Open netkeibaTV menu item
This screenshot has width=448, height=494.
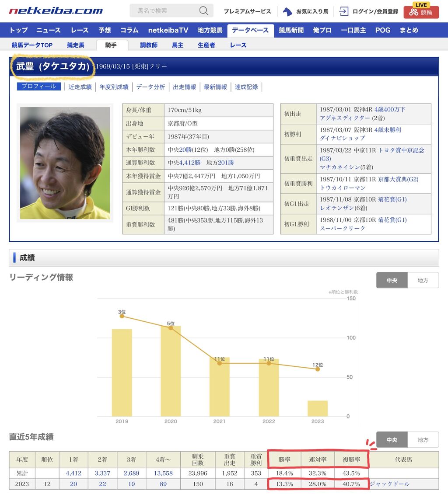pos(168,30)
